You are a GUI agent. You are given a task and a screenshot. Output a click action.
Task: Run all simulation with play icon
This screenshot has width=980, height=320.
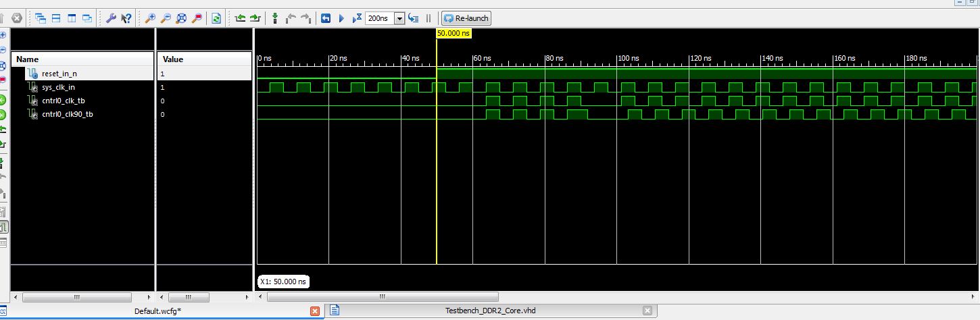[x=341, y=18]
